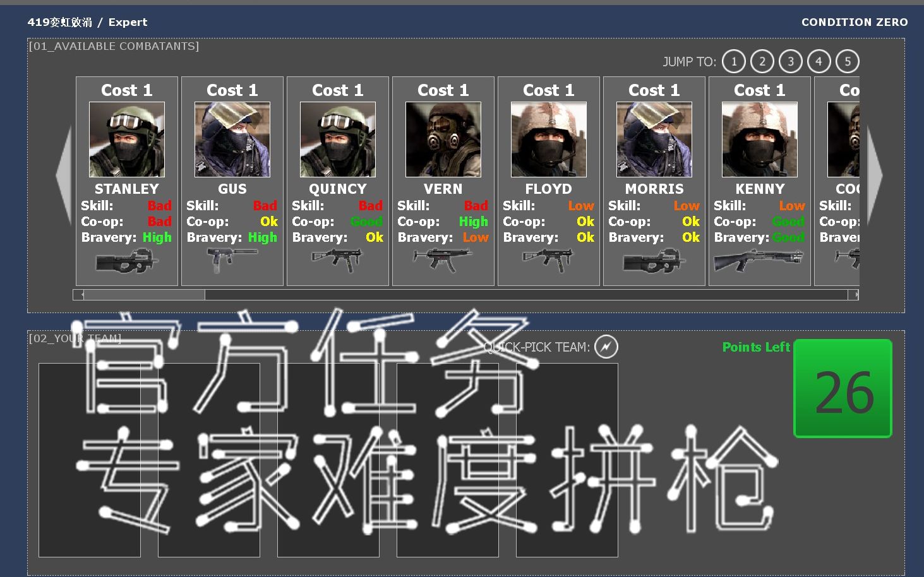924x577 pixels.
Task: Jump to combatant page 4
Action: pyautogui.click(x=819, y=61)
